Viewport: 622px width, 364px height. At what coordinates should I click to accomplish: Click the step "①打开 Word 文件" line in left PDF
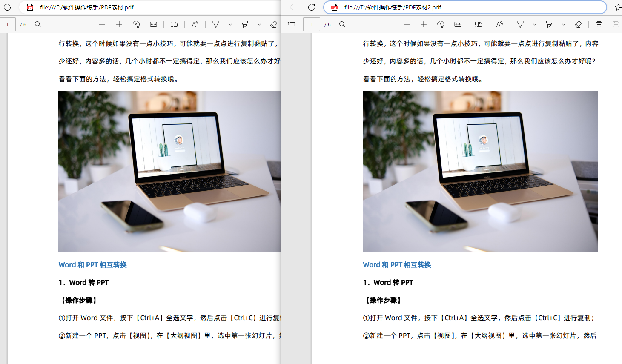(x=170, y=318)
